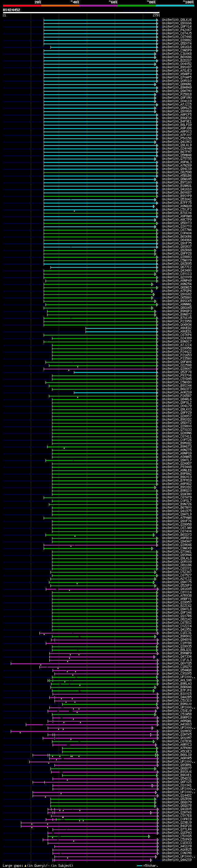Select the label UniRef100_A0RZG9

177,393
